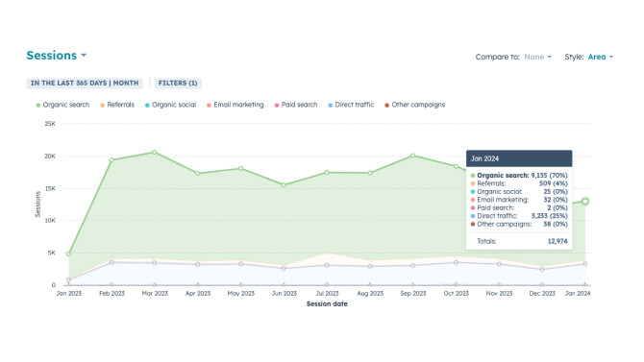Select the Sep 2023 organic search data point
This screenshot has width=644, height=362.
(412, 156)
